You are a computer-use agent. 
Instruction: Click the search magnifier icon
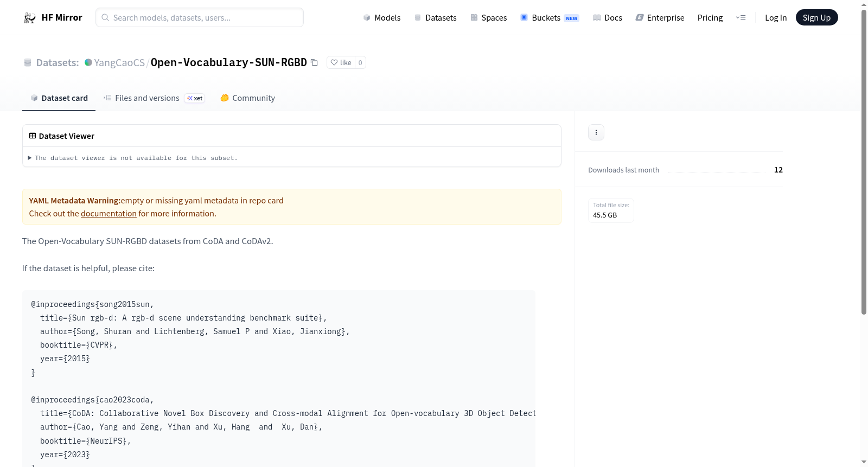click(x=105, y=17)
